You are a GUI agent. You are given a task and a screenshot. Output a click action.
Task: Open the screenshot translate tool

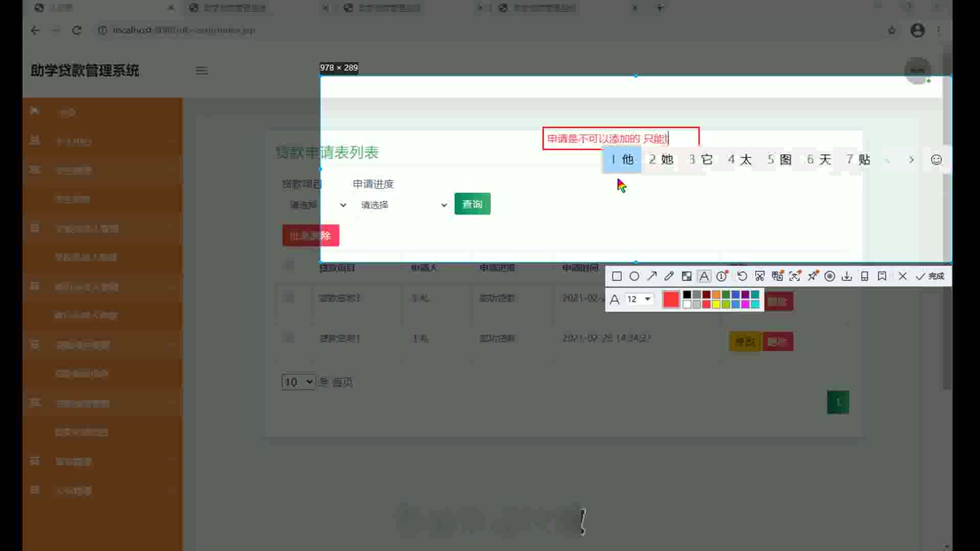tap(777, 276)
